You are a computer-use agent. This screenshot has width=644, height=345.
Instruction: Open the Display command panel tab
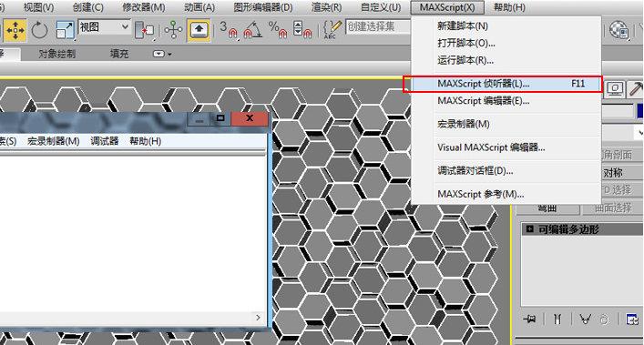click(x=615, y=88)
